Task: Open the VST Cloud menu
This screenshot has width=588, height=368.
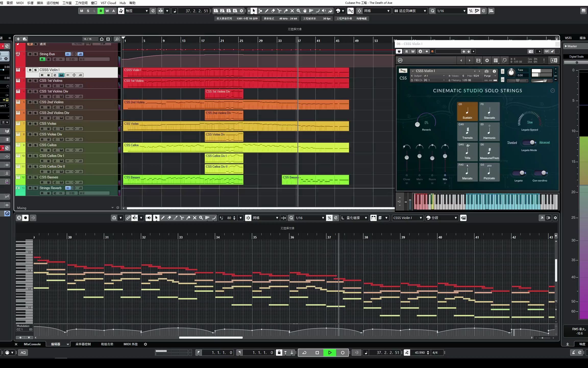Action: click(x=108, y=3)
